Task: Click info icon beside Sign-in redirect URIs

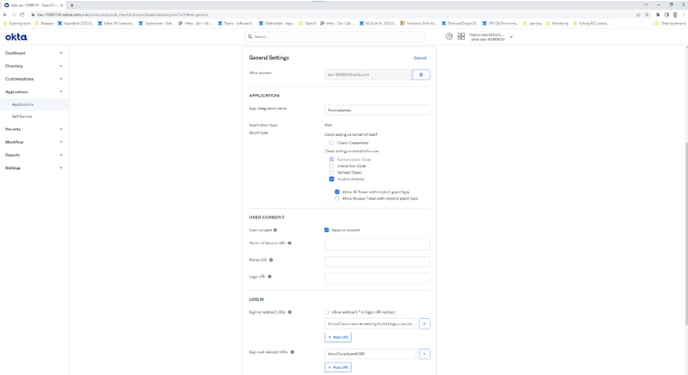Action: [290, 312]
